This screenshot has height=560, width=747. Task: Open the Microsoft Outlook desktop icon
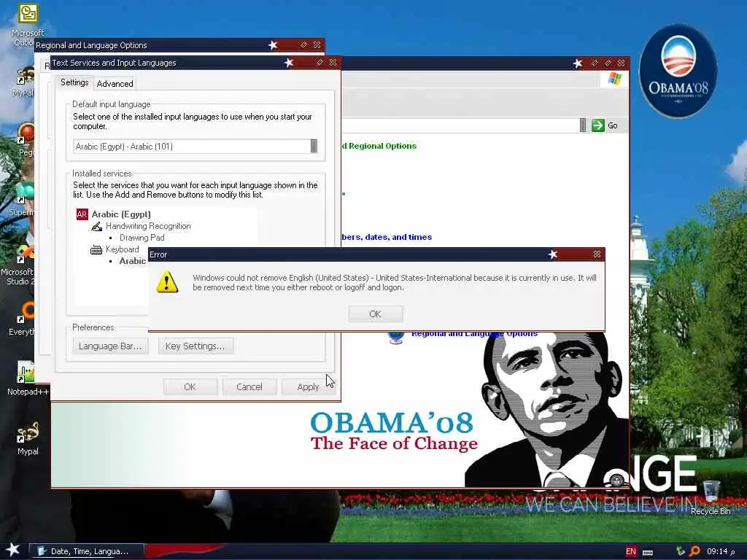click(28, 24)
